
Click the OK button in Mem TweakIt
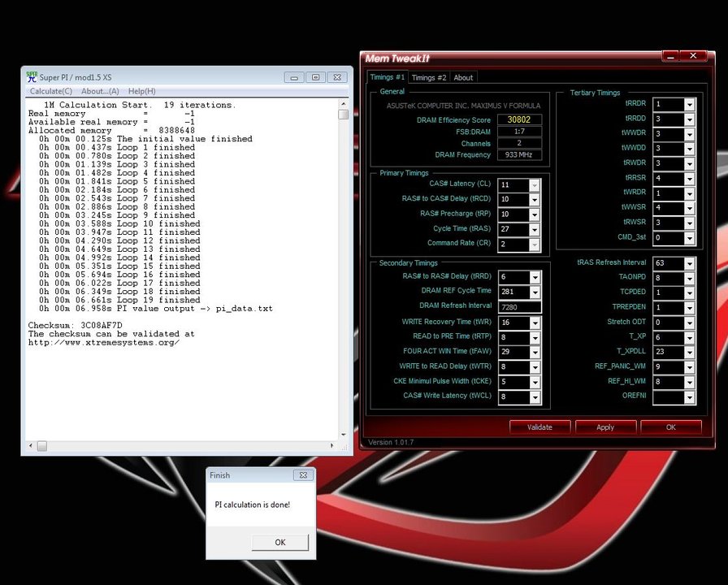(670, 427)
